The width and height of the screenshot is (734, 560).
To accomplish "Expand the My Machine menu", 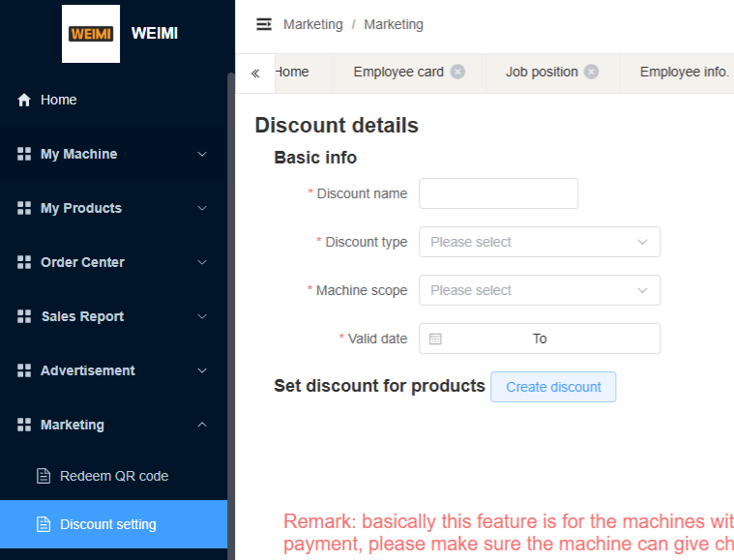I will coord(113,154).
